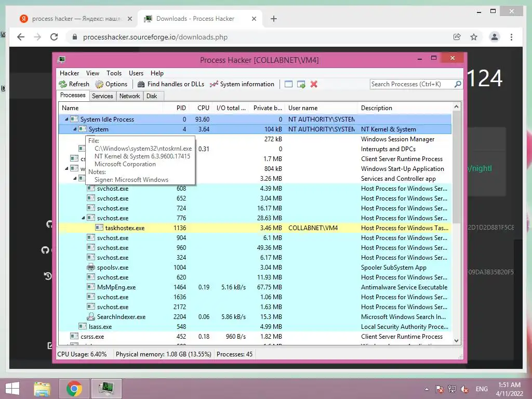Select the Processes tab

[x=73, y=96]
